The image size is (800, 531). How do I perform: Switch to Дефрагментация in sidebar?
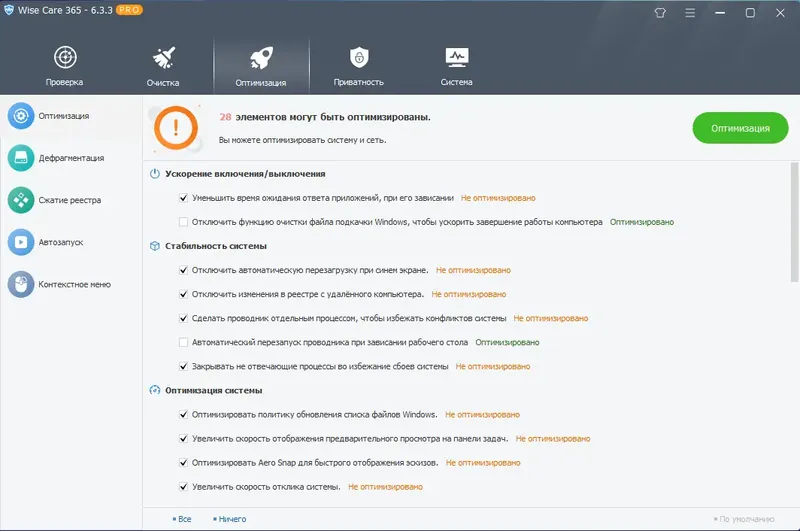(71, 158)
